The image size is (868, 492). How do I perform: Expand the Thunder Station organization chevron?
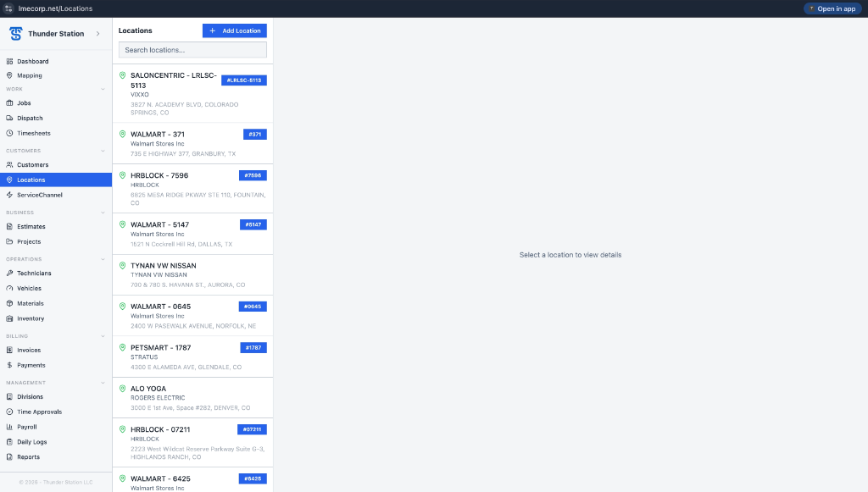(98, 34)
